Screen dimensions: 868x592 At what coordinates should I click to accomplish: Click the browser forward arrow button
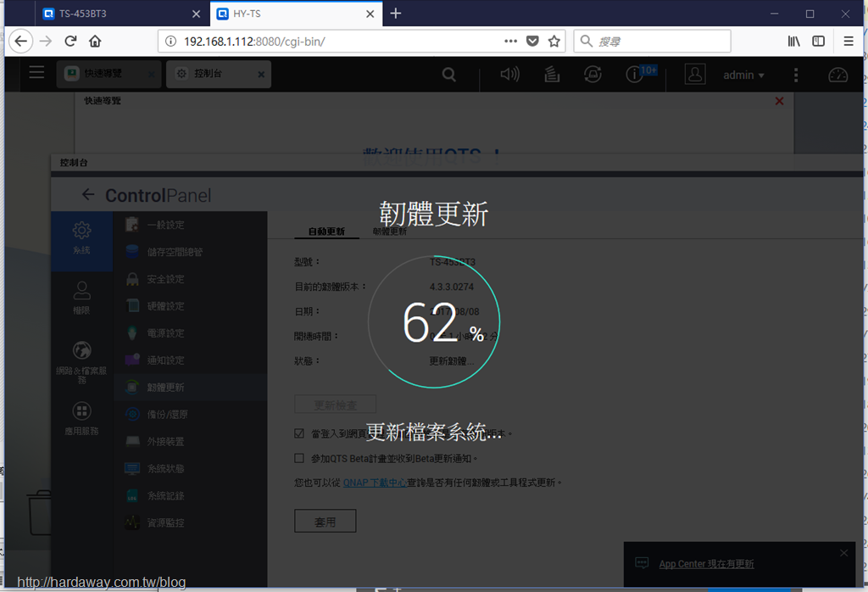pyautogui.click(x=46, y=41)
